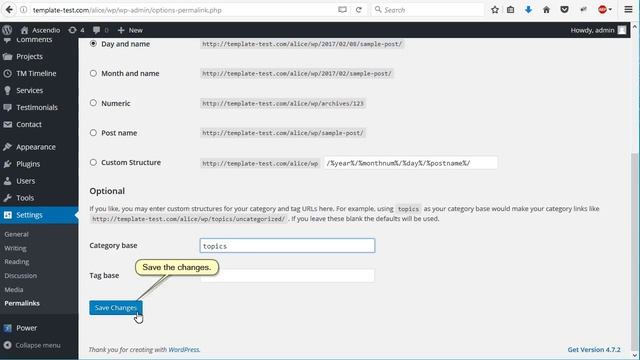640x360 pixels.
Task: Select Month and name permalink option
Action: (x=93, y=73)
